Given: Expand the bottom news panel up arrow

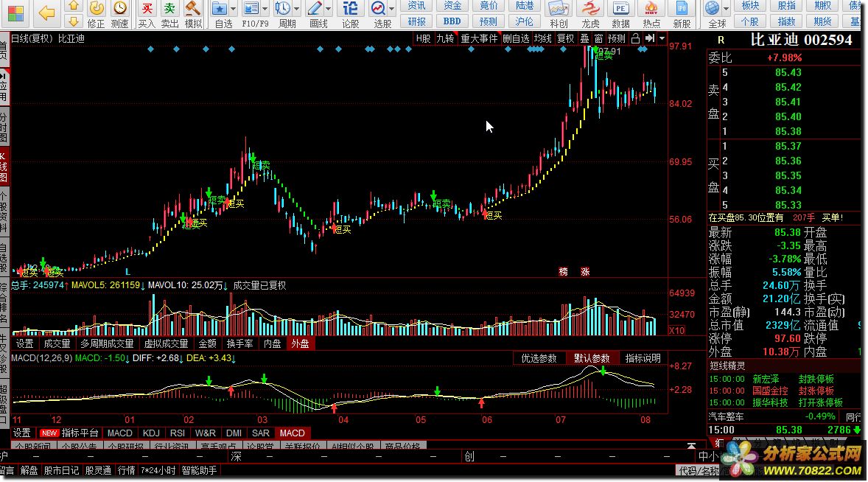Looking at the screenshot, I should [691, 445].
